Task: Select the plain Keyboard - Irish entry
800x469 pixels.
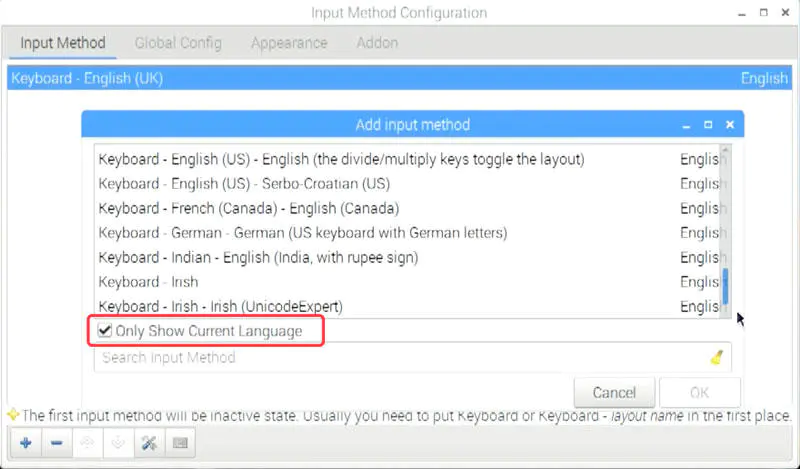Action: tap(407, 282)
